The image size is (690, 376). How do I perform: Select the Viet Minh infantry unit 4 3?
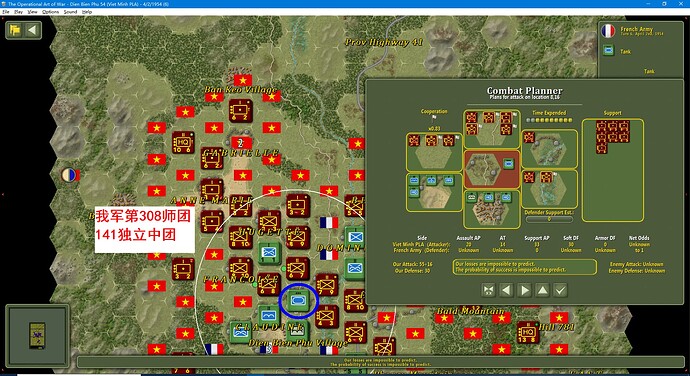(x=327, y=317)
